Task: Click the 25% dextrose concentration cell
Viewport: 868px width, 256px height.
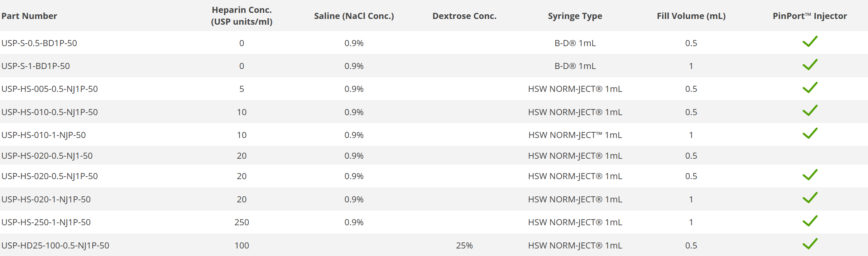Action: click(464, 246)
